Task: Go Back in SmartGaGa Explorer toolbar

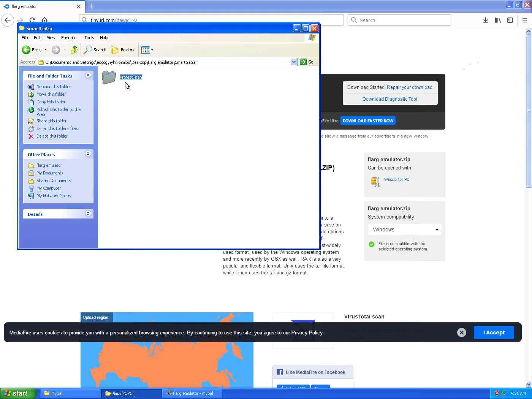Action: 31,50
